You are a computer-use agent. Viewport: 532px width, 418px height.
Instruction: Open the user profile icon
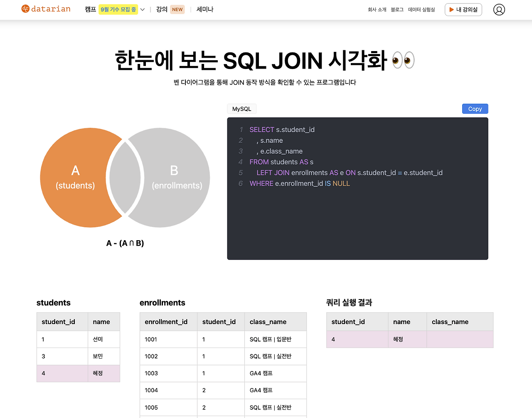(x=499, y=10)
